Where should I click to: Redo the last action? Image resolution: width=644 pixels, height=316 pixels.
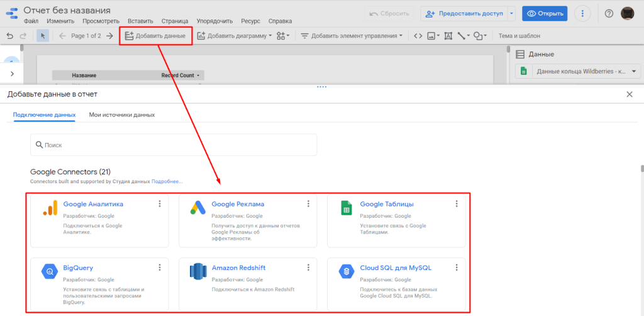click(x=23, y=36)
